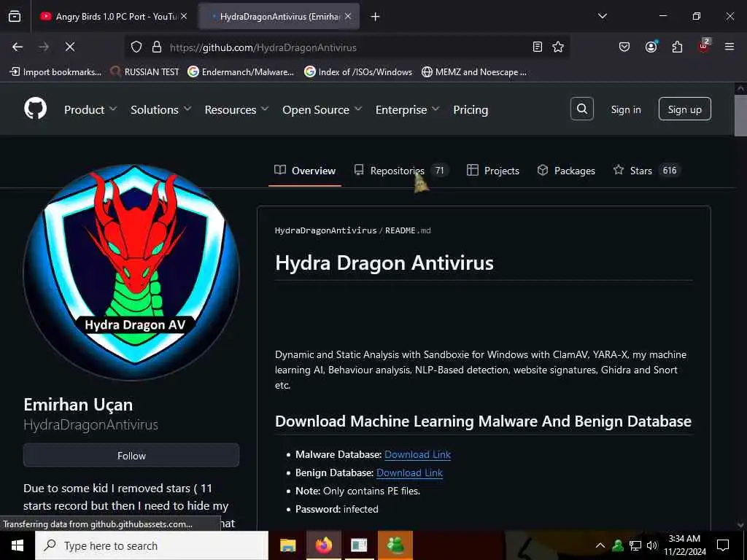Image resolution: width=747 pixels, height=560 pixels.
Task: Go back using the back arrow
Action: click(18, 47)
